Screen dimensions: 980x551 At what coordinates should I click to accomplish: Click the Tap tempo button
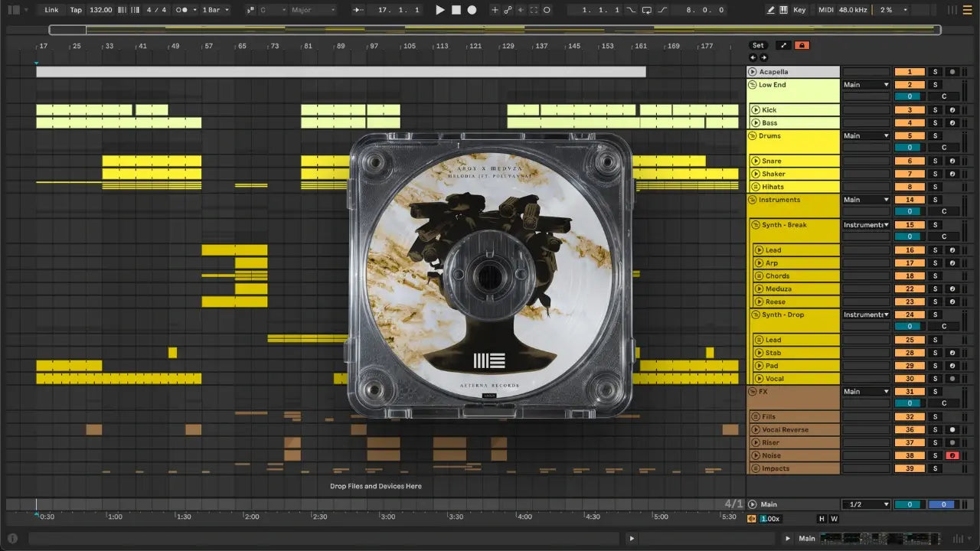click(x=76, y=10)
